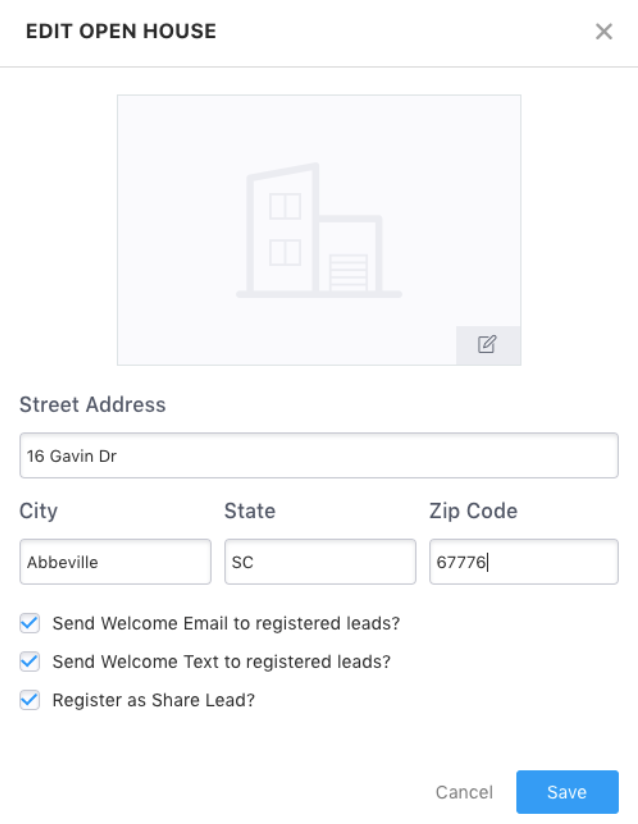Image resolution: width=638 pixels, height=824 pixels.
Task: Click the Send Welcome Email label text
Action: point(226,623)
